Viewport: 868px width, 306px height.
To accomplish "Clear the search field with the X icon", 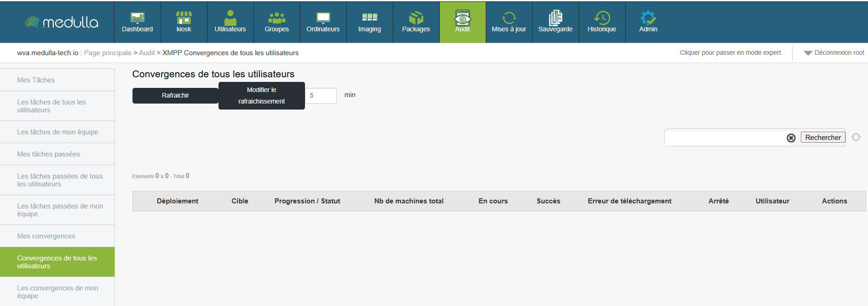I will (791, 138).
